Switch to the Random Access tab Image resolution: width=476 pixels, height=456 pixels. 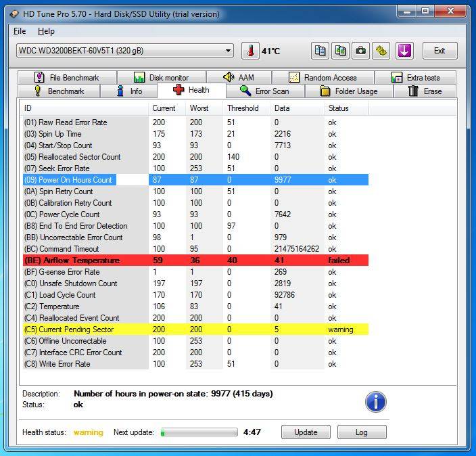pos(323,78)
